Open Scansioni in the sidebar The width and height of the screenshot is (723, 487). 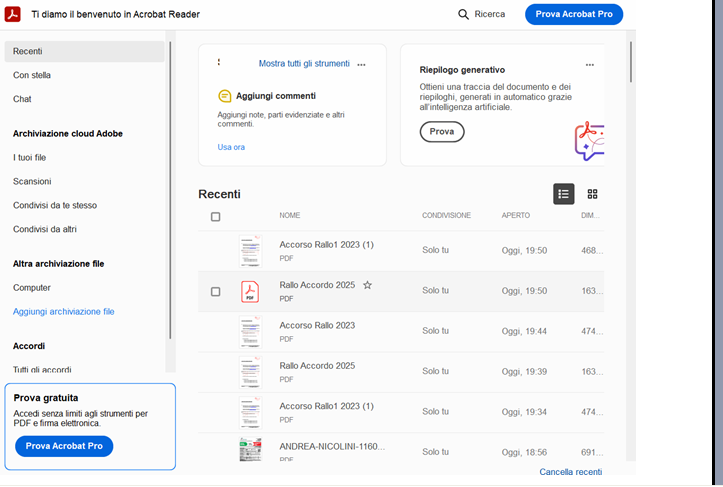(32, 182)
